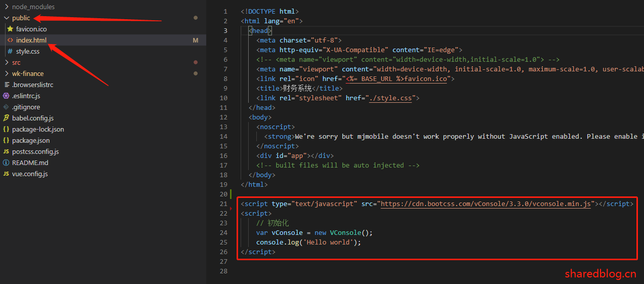Image resolution: width=644 pixels, height=284 pixels.
Task: Click the .gitignore git icon
Action: click(6, 107)
